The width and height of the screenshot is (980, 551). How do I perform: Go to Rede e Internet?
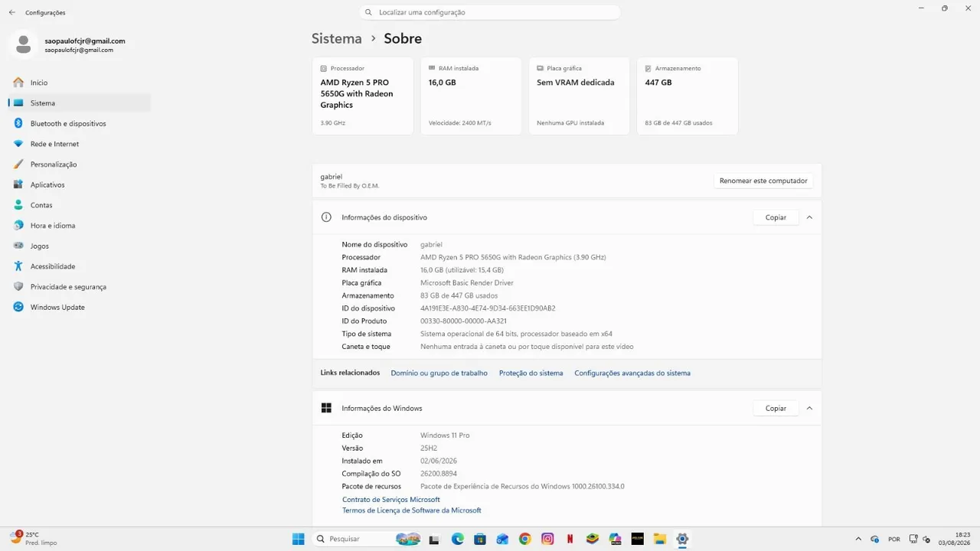point(80,144)
